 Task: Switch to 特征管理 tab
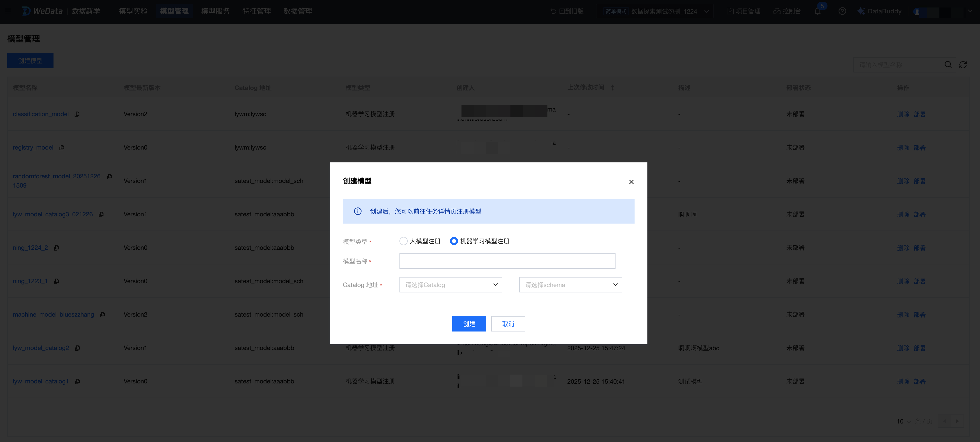pyautogui.click(x=256, y=11)
